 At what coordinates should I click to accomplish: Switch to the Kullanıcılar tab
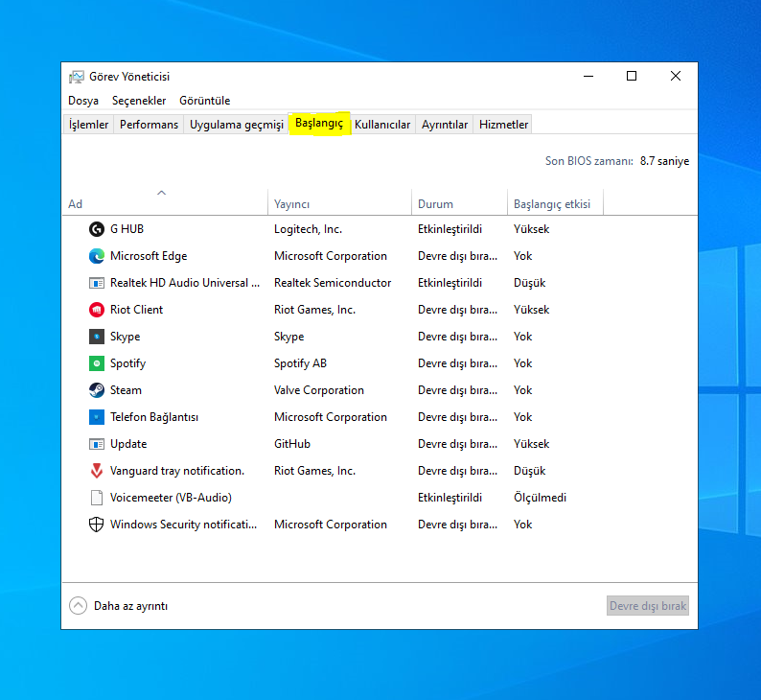click(x=382, y=125)
